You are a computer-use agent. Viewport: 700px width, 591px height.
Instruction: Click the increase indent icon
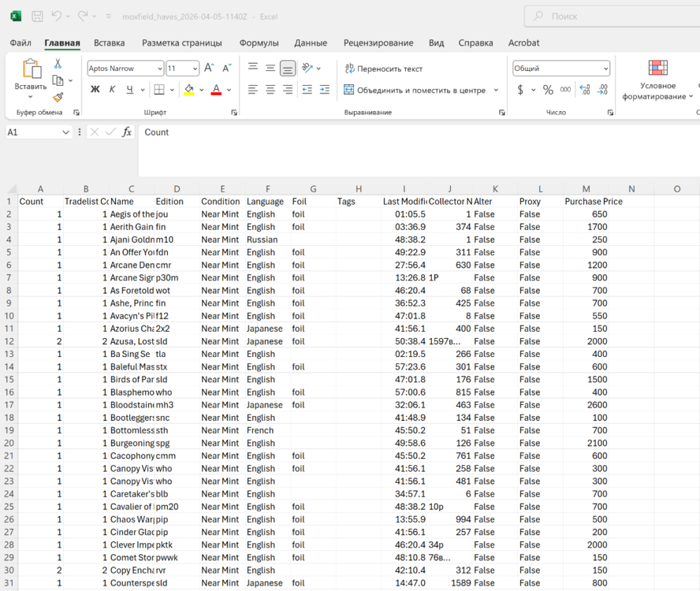tap(324, 90)
